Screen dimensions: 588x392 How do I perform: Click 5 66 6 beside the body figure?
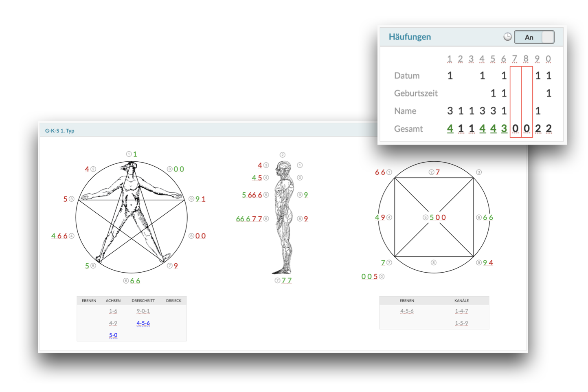coord(252,195)
